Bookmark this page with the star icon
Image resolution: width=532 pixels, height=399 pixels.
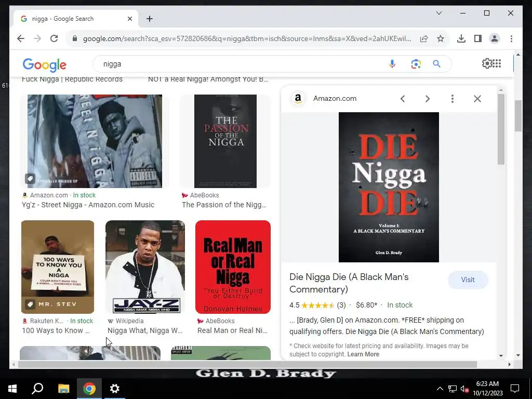[x=441, y=38]
